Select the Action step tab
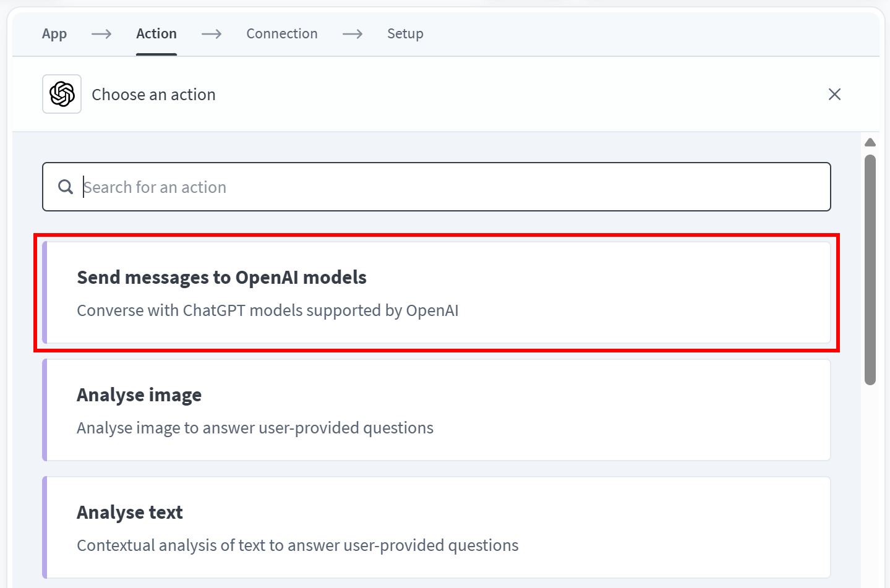The image size is (890, 588). click(156, 34)
